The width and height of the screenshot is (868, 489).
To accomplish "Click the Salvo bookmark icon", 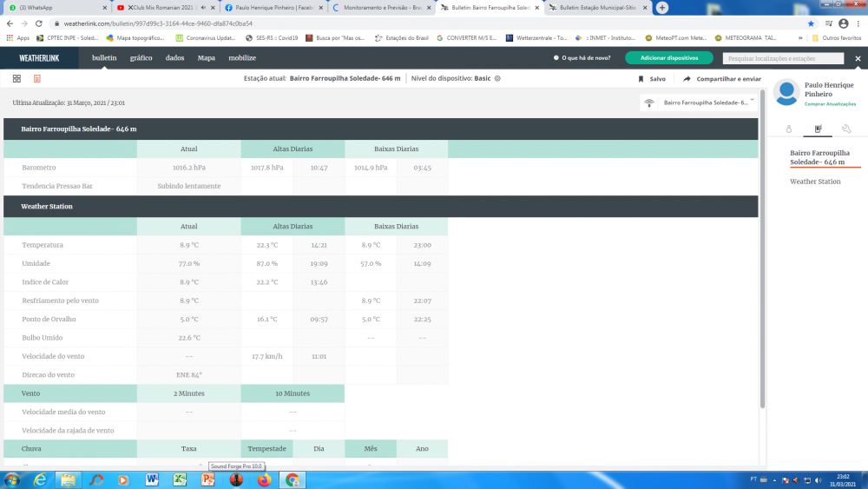I will coord(641,78).
